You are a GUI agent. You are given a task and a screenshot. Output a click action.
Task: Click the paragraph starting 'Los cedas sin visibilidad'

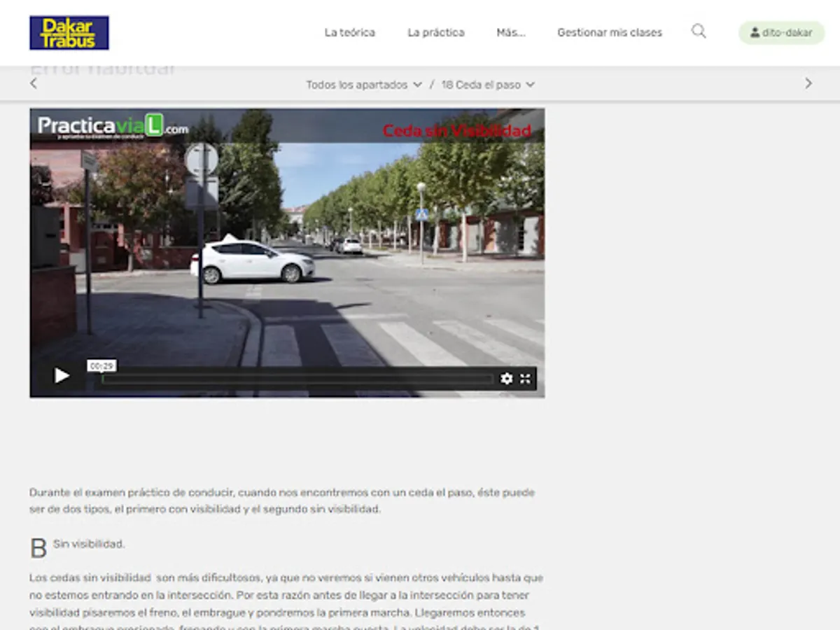[x=286, y=603]
